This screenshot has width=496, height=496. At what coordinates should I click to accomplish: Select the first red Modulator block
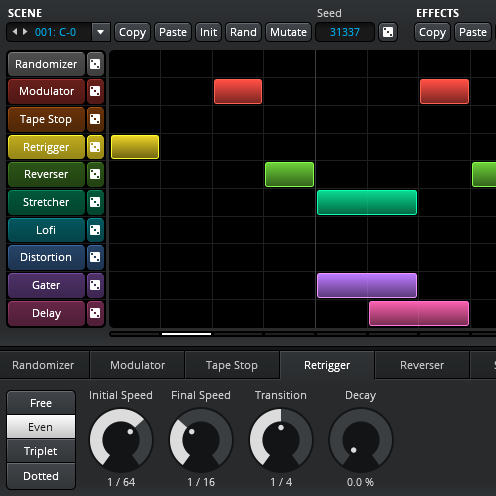238,91
